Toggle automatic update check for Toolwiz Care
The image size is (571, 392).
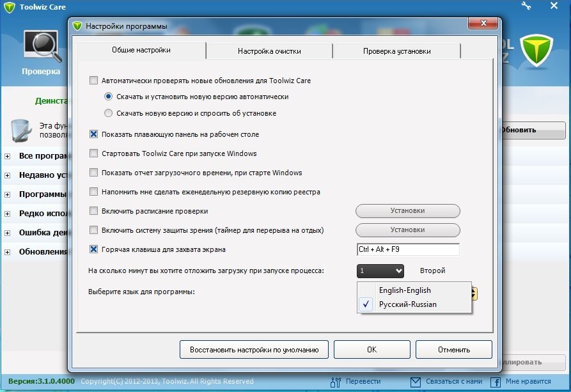93,80
